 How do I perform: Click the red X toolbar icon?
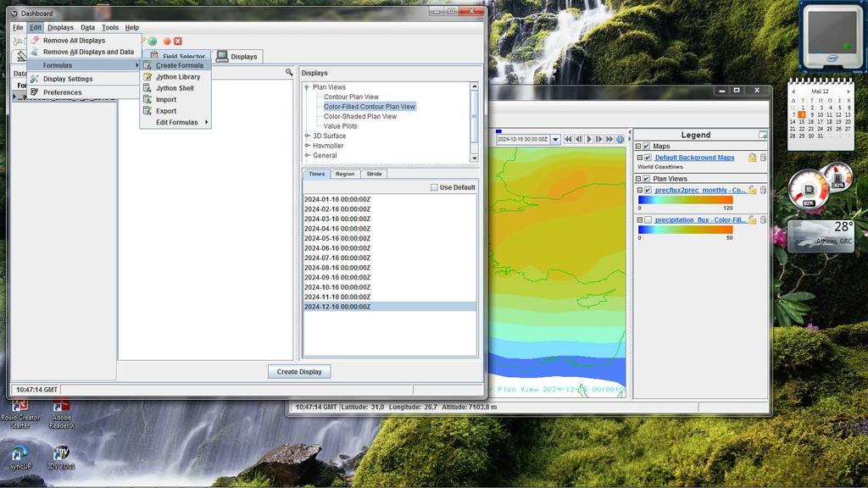(178, 41)
